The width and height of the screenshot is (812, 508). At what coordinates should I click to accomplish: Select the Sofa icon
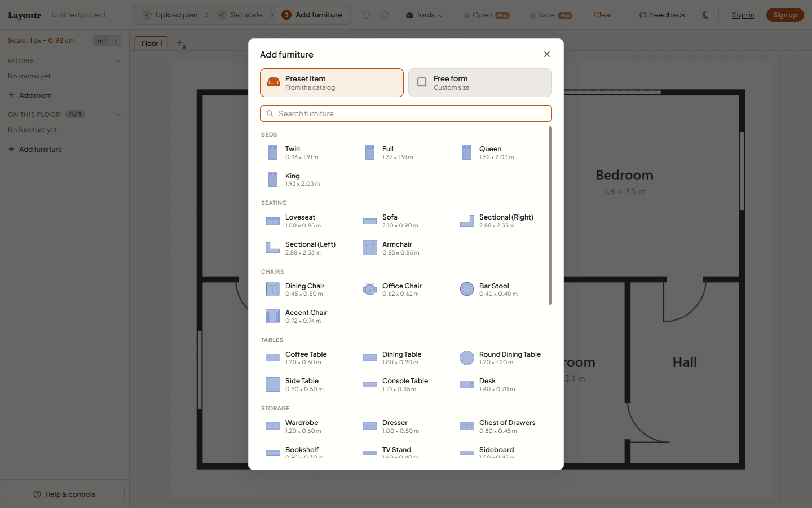[x=370, y=221]
